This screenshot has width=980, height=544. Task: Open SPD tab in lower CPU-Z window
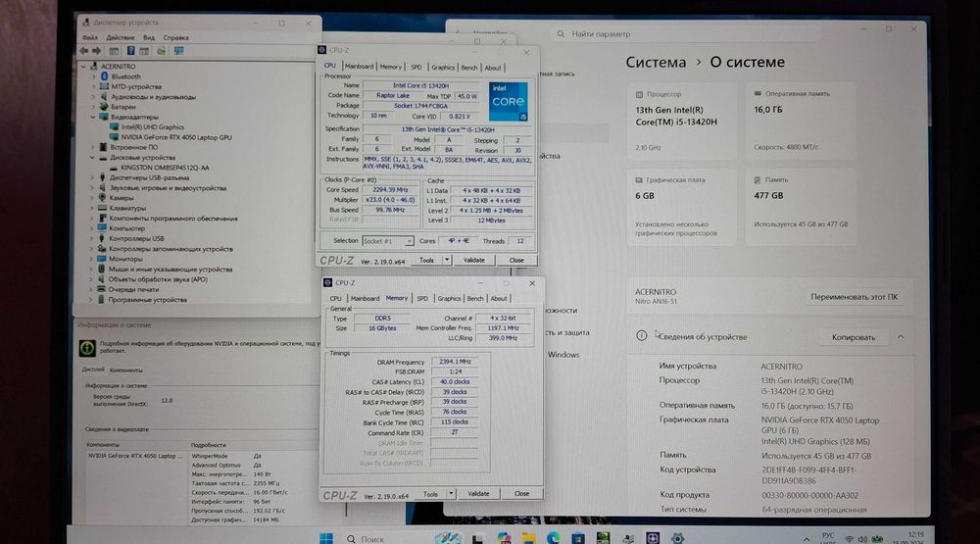pos(422,299)
